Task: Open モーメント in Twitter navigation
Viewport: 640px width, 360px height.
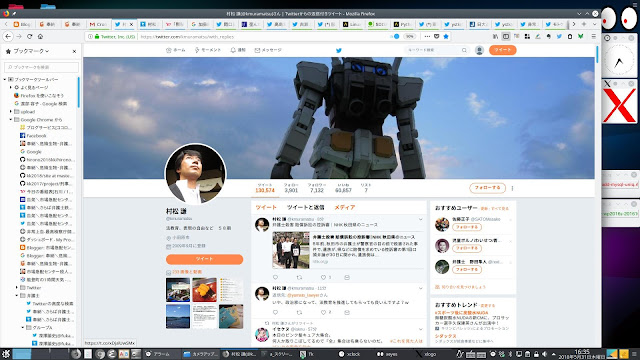Action: coord(208,50)
